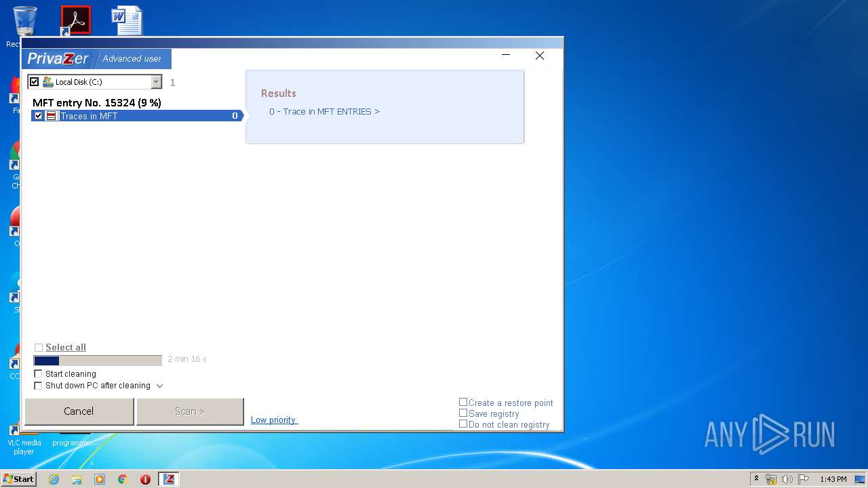Click the MFT entry No. 15324 status text
The image size is (868, 488).
(x=97, y=103)
